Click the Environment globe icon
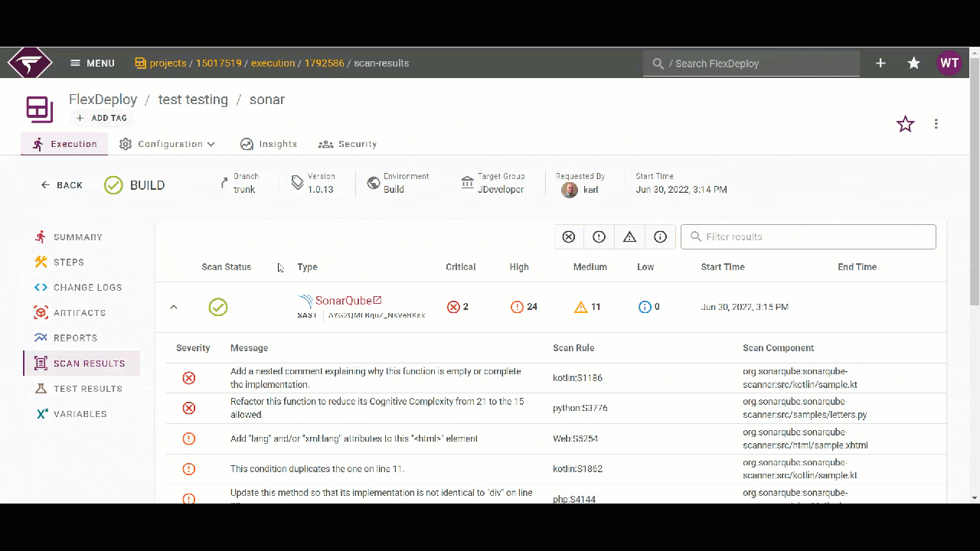The width and height of the screenshot is (980, 551). tap(374, 183)
